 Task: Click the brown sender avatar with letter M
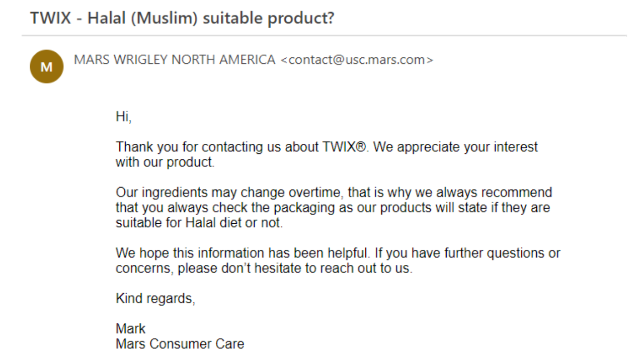tap(47, 67)
